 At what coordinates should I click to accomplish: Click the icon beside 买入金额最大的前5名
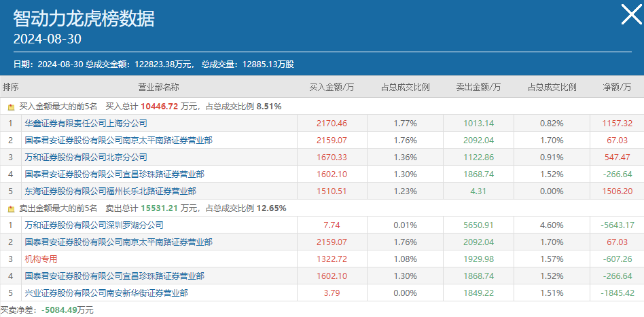pos(11,107)
